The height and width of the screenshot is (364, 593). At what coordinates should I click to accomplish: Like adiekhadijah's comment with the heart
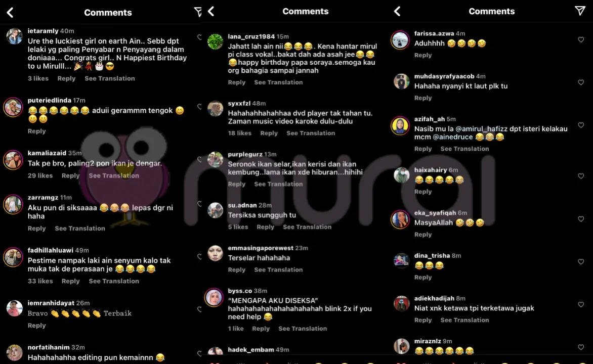coord(581,305)
